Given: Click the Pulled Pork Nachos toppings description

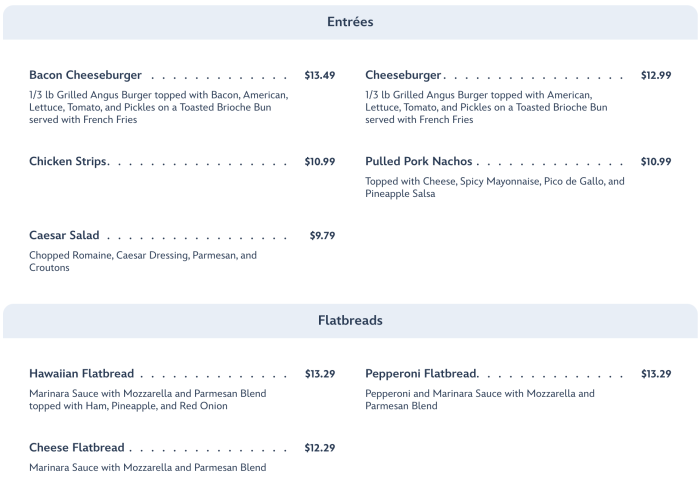Looking at the screenshot, I should [x=494, y=187].
